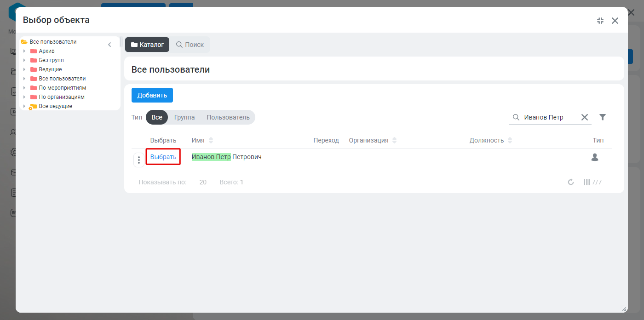Sort the list by Организация column
The width and height of the screenshot is (644, 320).
click(x=395, y=140)
